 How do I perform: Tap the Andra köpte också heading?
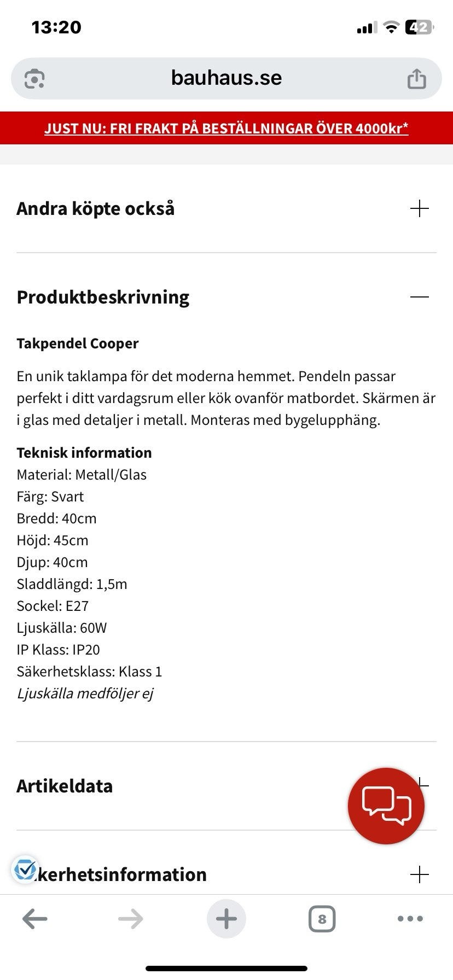pos(96,208)
